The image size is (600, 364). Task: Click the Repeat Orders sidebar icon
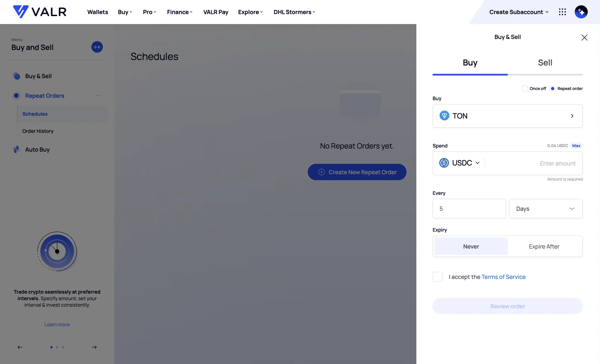pyautogui.click(x=16, y=95)
